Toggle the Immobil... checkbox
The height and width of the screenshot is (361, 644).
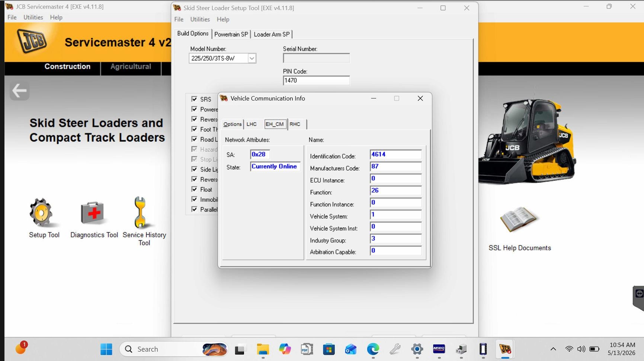[194, 199]
